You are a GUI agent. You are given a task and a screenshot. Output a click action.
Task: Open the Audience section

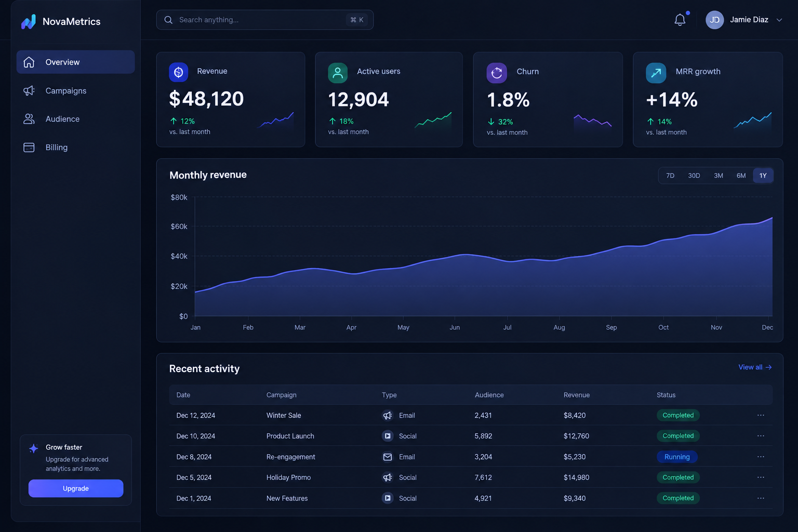click(x=75, y=119)
